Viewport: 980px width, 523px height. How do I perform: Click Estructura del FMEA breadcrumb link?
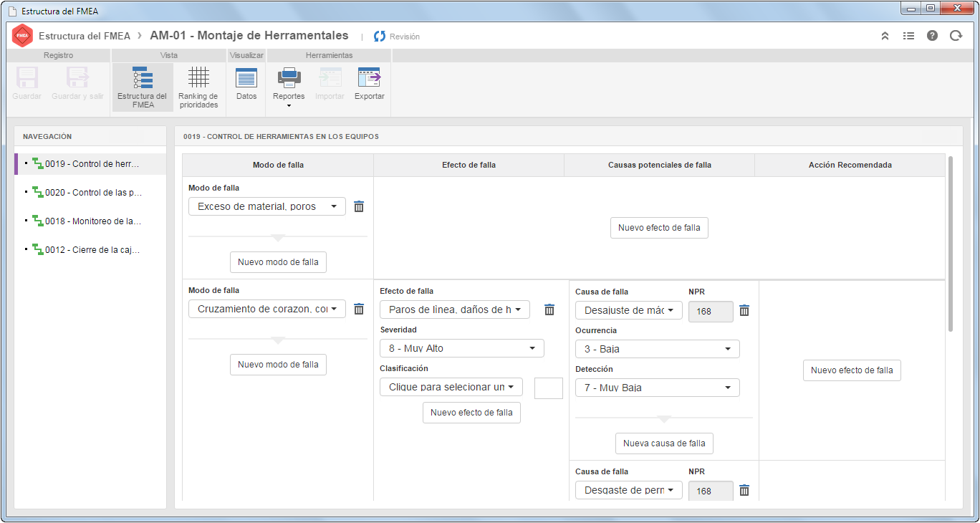[x=85, y=36]
